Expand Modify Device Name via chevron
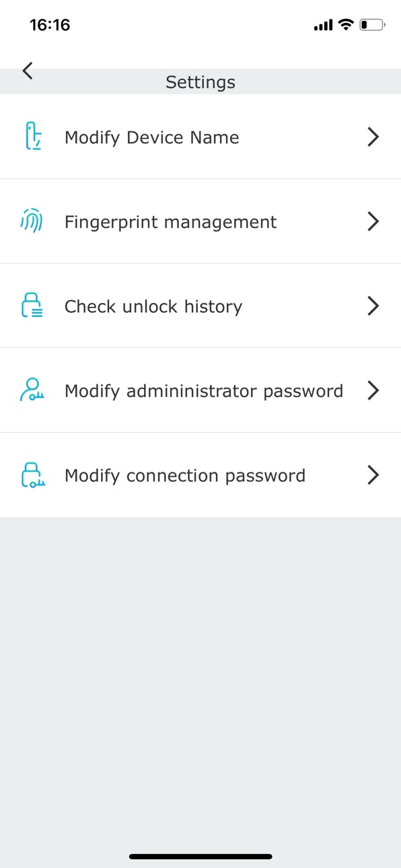The image size is (401, 868). [373, 137]
